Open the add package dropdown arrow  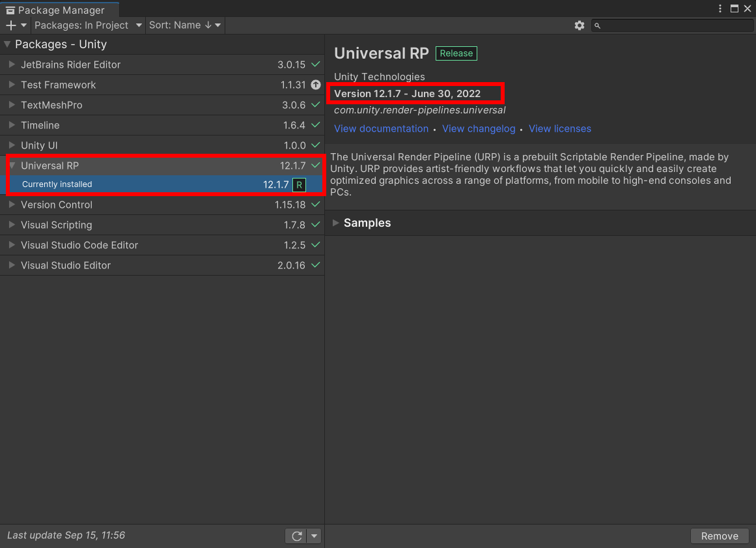(23, 25)
